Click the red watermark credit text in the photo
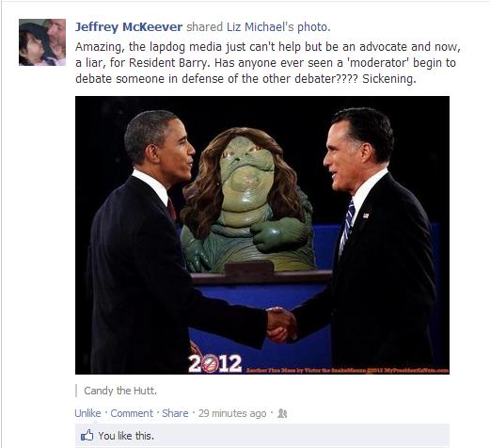Viewport: 490px width, 448px height. 347,371
